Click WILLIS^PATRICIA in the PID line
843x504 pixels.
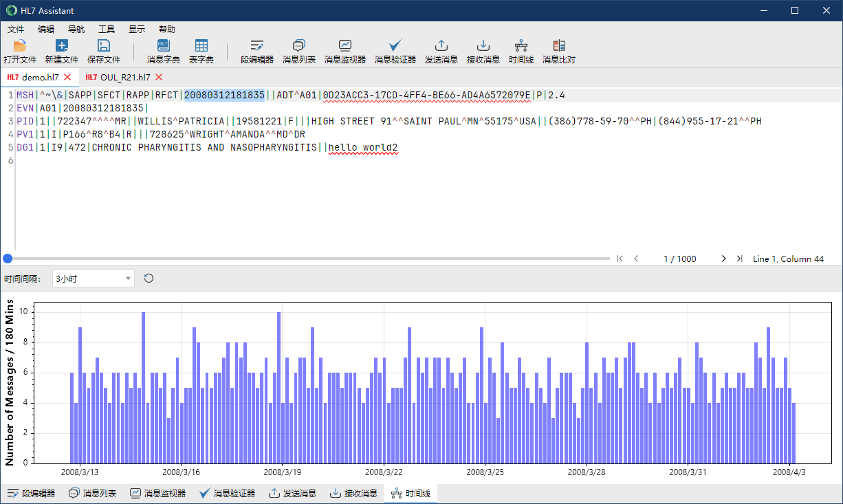[181, 121]
